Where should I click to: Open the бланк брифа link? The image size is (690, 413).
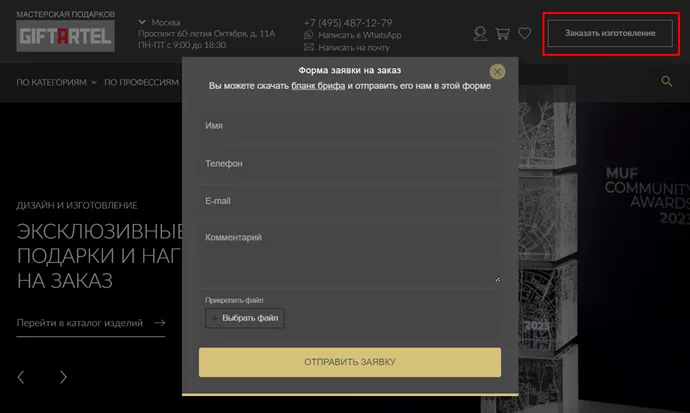click(318, 86)
